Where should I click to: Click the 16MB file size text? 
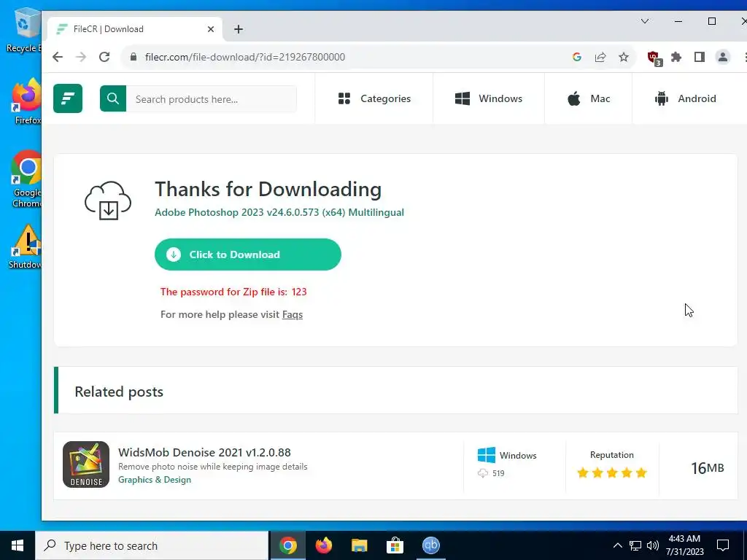pyautogui.click(x=708, y=468)
